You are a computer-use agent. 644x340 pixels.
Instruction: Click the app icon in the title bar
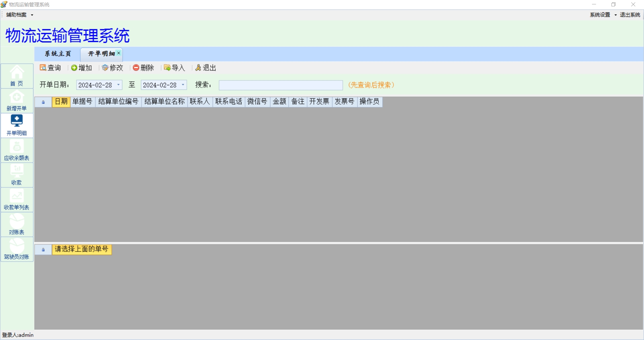click(x=4, y=4)
